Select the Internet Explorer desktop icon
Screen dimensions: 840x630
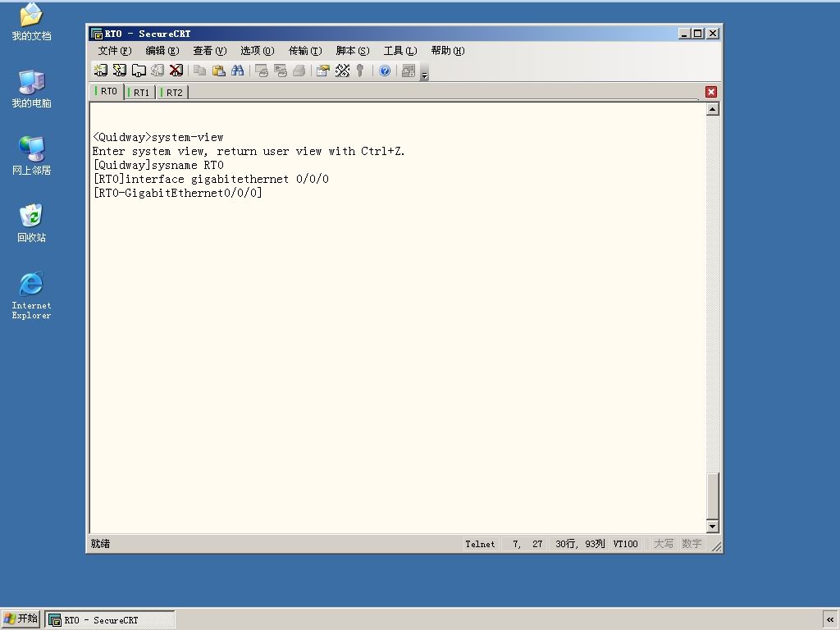31,295
